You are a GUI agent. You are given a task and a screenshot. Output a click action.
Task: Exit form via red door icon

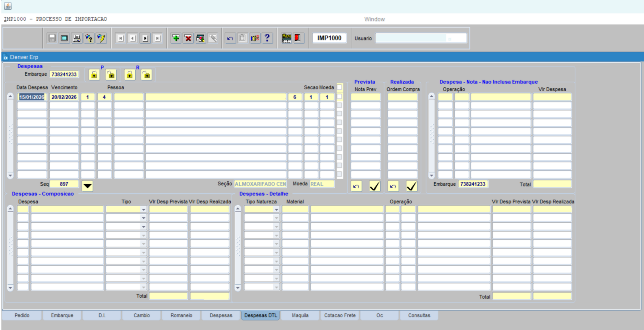298,38
